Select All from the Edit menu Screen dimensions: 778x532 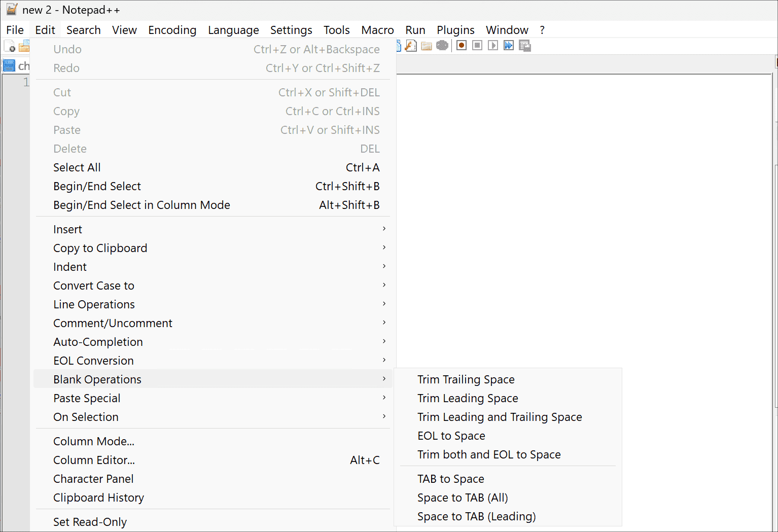tap(77, 167)
